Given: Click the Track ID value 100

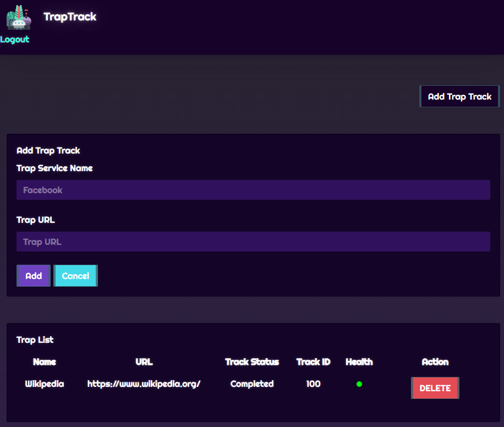Looking at the screenshot, I should [x=314, y=384].
